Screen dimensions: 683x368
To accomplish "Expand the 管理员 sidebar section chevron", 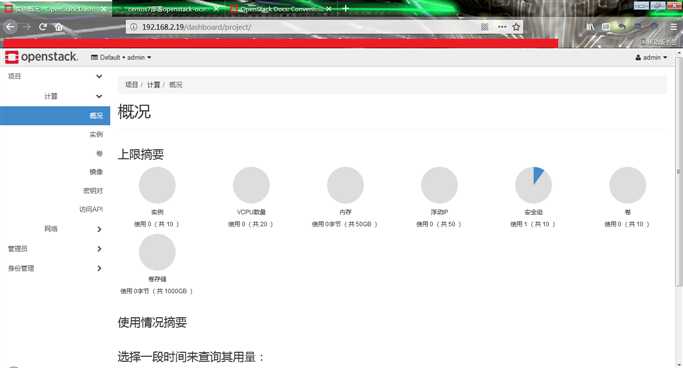I will tap(99, 249).
